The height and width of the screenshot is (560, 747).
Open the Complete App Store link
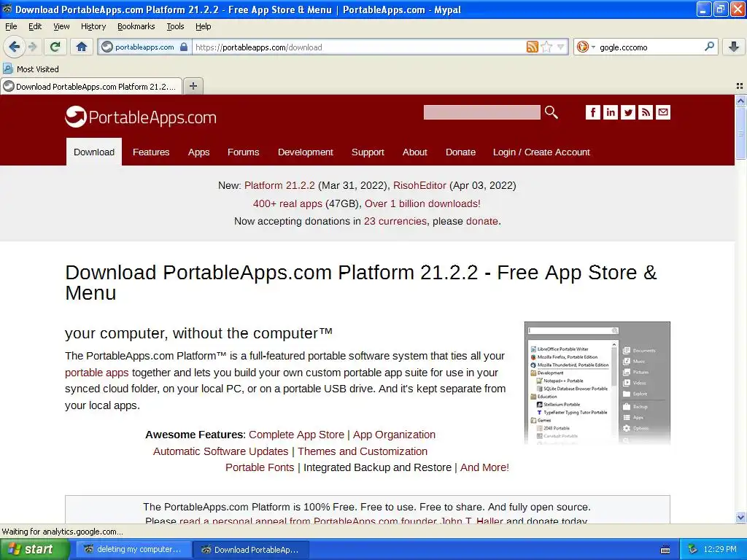[x=296, y=435]
